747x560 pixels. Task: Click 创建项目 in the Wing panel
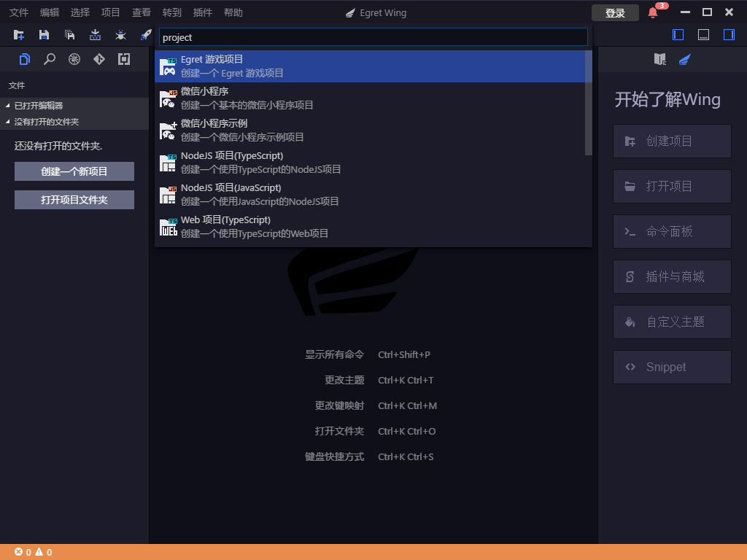[x=672, y=141]
